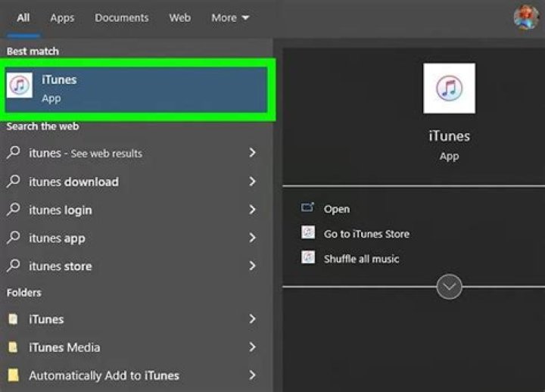Image resolution: width=545 pixels, height=392 pixels.
Task: Switch to the Documents tab
Action: (x=122, y=17)
